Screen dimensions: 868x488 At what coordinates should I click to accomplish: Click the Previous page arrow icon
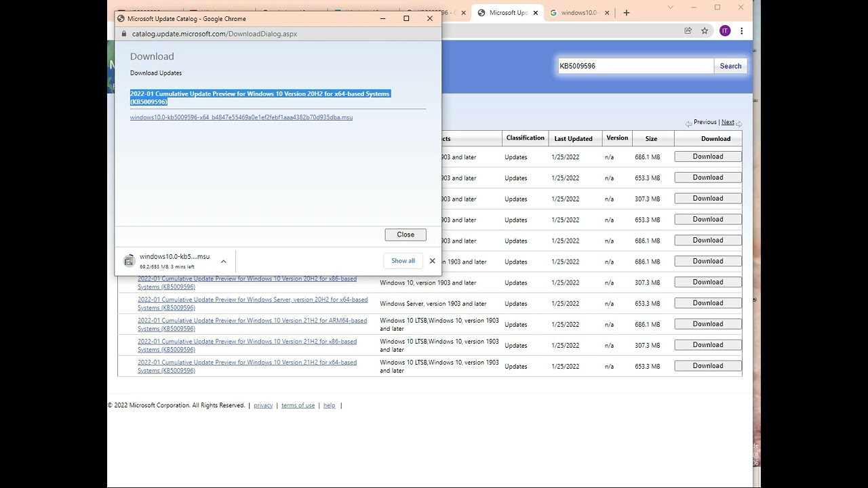click(688, 123)
